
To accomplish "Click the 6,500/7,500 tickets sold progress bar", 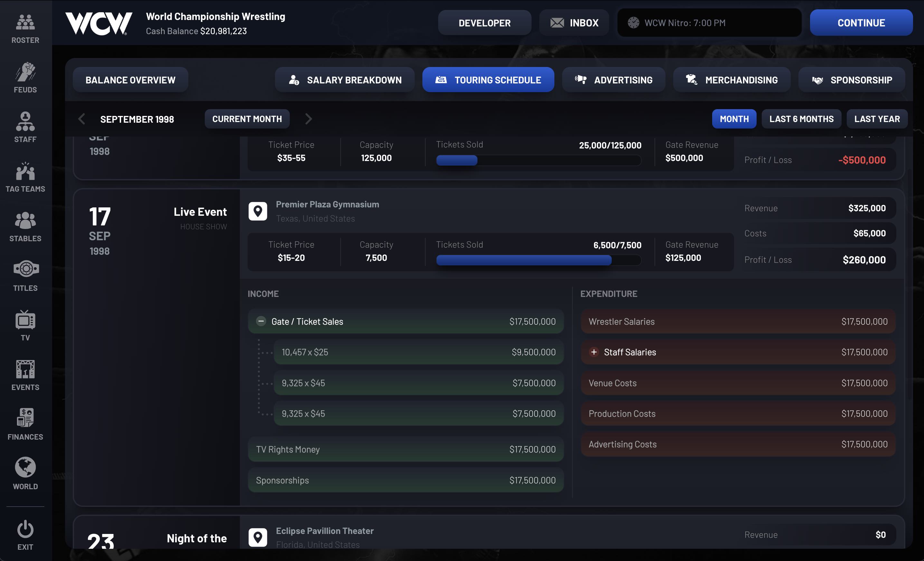I will pos(539,260).
